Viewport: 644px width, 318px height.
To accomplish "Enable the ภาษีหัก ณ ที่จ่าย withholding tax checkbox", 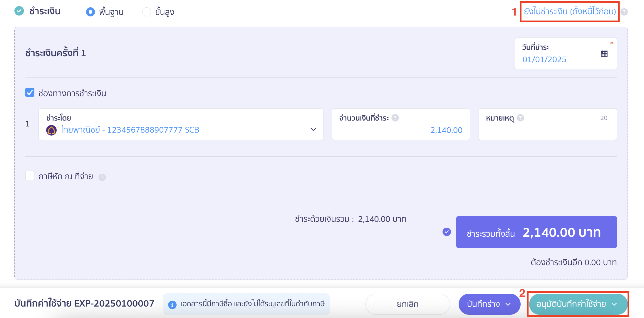I will (30, 176).
